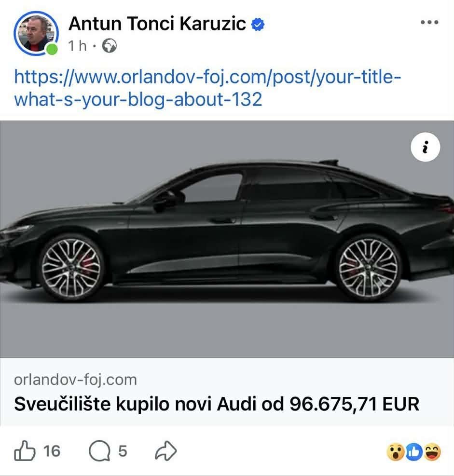The image size is (454, 476).
Task: Click the globe public-audience icon
Action: [110, 46]
